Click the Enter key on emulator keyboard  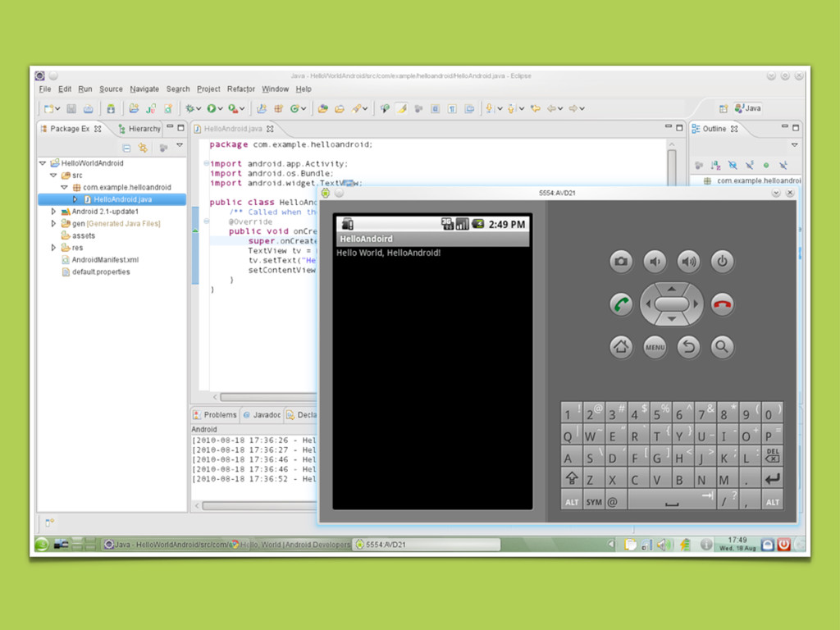pos(772,478)
